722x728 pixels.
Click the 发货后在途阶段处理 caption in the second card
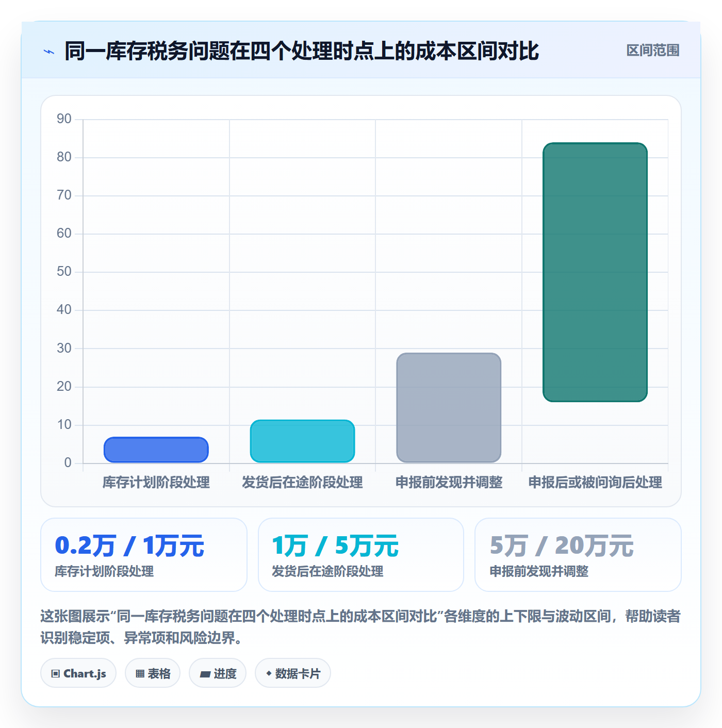[x=327, y=571]
